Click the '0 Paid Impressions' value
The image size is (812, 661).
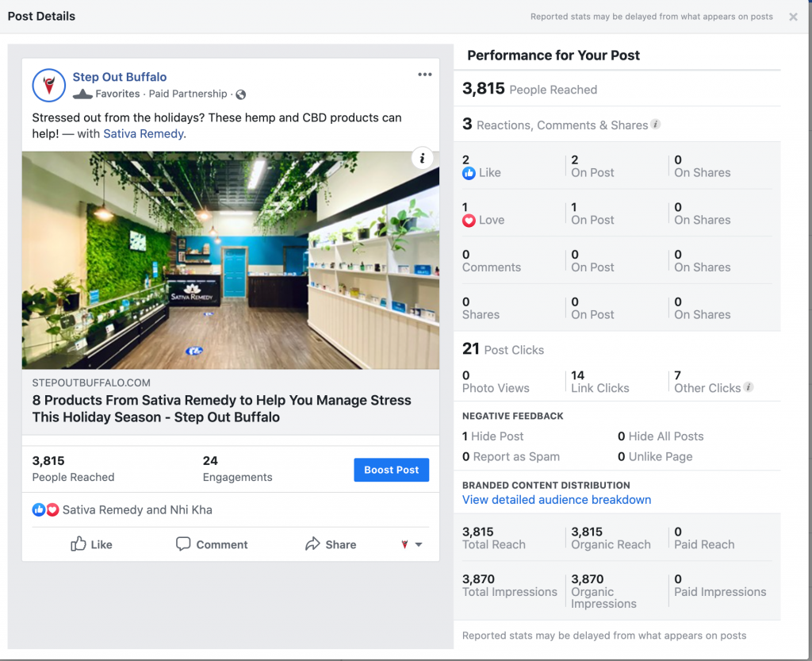pos(720,586)
